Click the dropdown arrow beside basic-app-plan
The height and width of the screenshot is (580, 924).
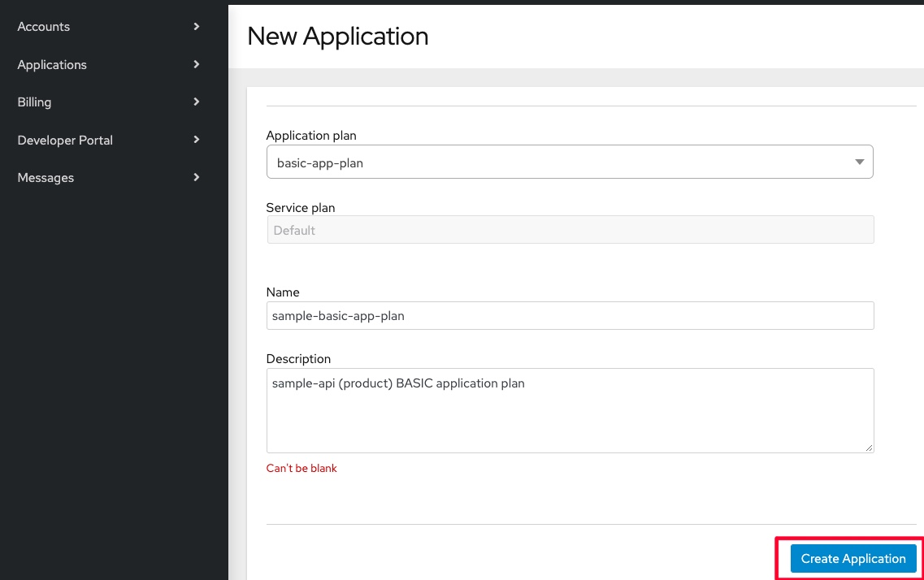coord(860,162)
